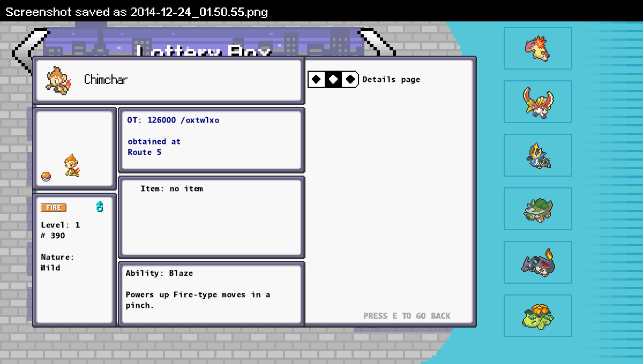The image size is (643, 364).
Task: Click the blue male gender symbol
Action: [100, 207]
